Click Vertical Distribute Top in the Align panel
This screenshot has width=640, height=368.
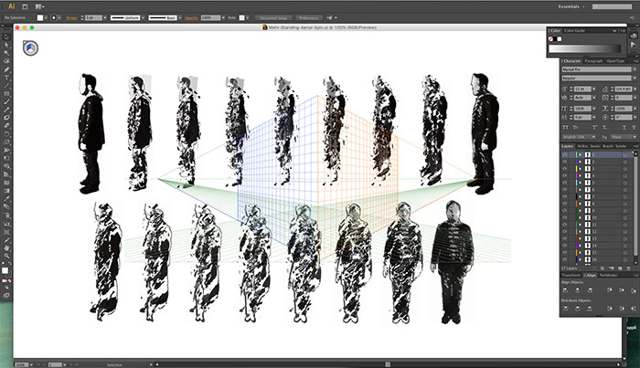[x=565, y=308]
